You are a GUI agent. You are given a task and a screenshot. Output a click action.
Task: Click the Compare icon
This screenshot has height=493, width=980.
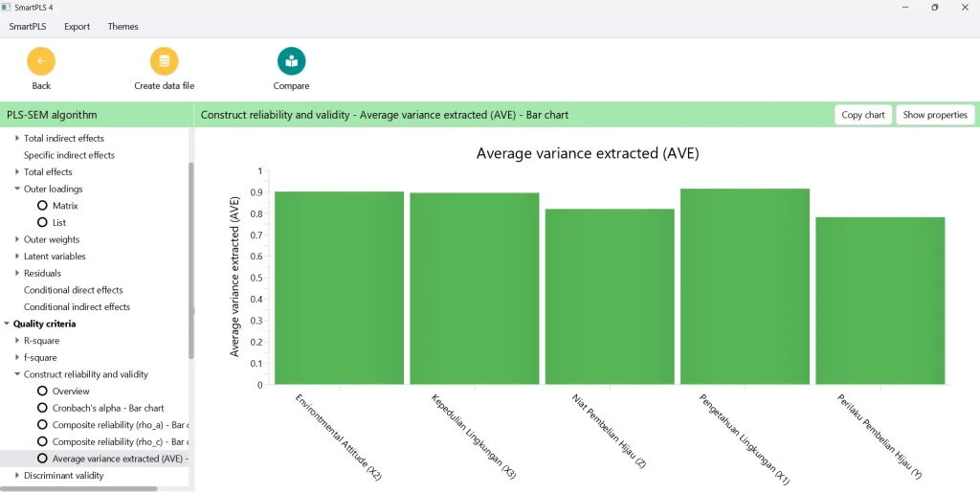tap(291, 61)
